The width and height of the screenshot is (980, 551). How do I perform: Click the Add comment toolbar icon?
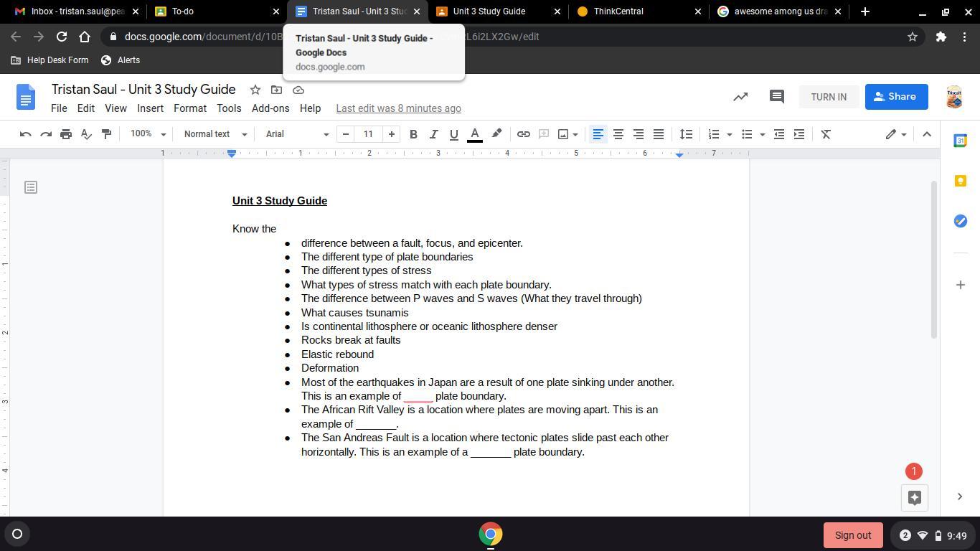click(544, 134)
